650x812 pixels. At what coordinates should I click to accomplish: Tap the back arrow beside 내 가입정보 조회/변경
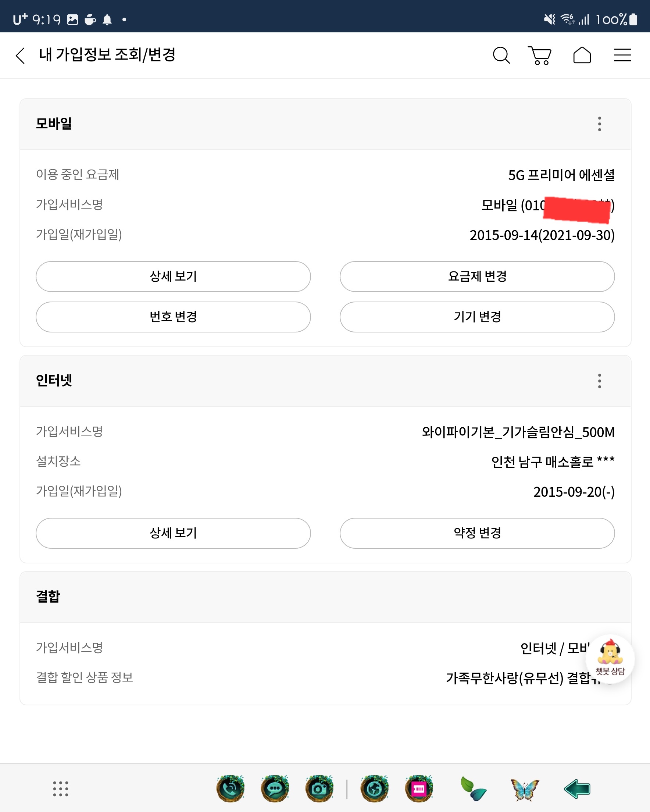[x=21, y=56]
